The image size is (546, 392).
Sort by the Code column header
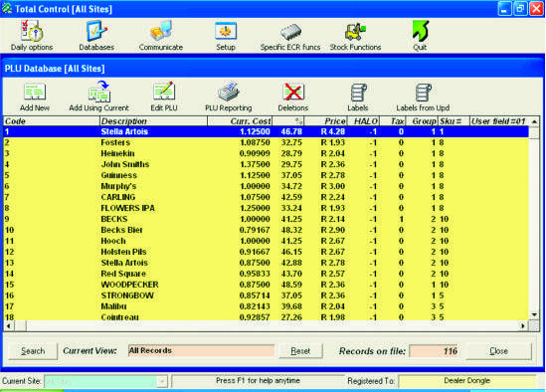[x=51, y=121]
